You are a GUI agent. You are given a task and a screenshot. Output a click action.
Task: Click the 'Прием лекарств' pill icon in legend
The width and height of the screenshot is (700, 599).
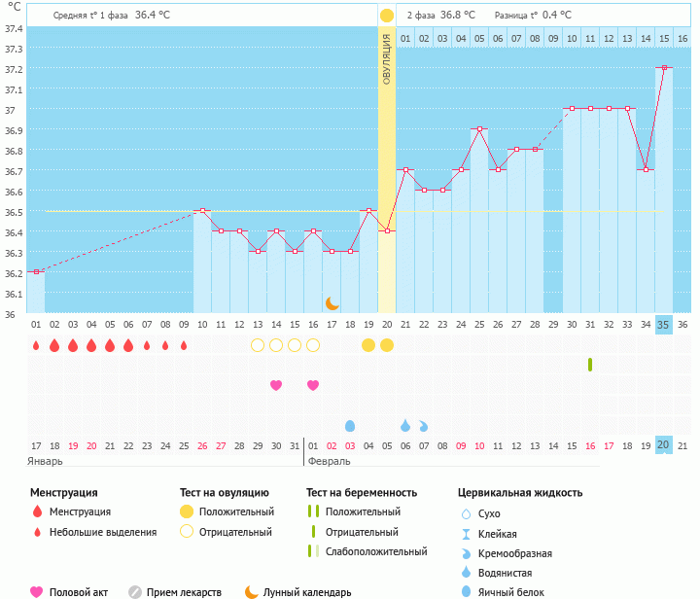coord(135,591)
